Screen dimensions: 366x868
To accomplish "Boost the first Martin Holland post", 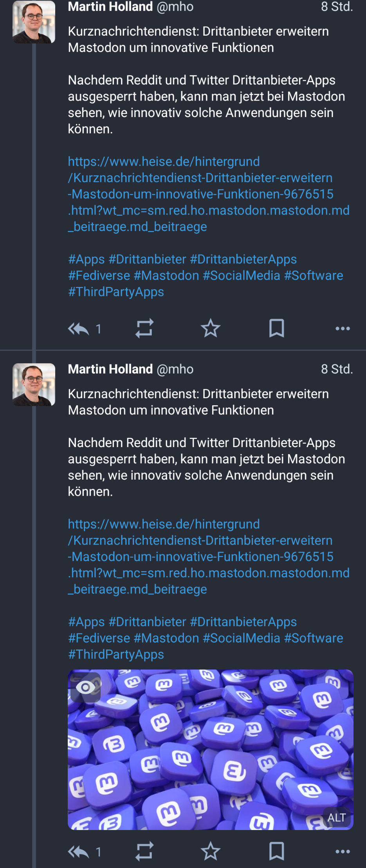I will [144, 328].
